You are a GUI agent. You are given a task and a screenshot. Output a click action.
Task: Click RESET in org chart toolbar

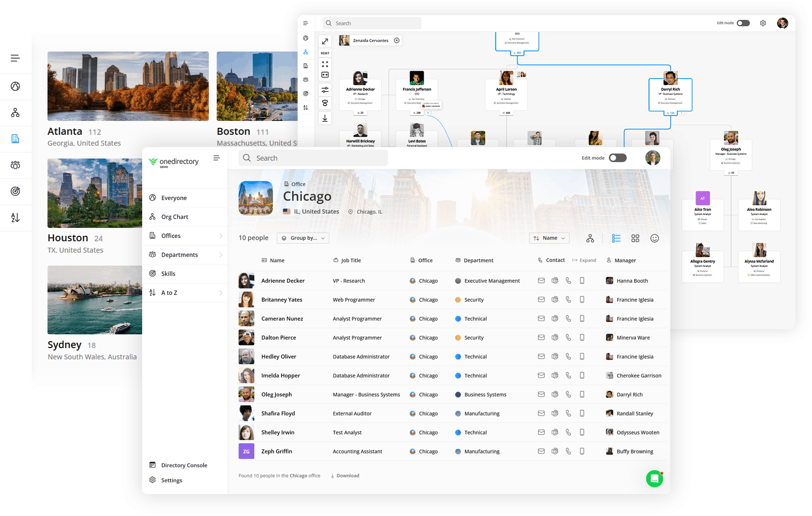[325, 53]
